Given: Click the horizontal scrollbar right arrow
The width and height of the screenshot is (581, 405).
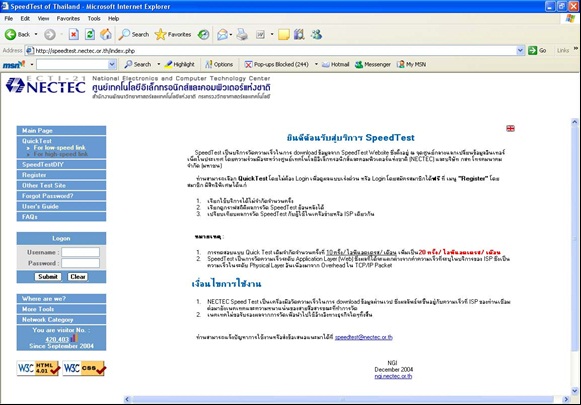Looking at the screenshot, I should (566, 399).
